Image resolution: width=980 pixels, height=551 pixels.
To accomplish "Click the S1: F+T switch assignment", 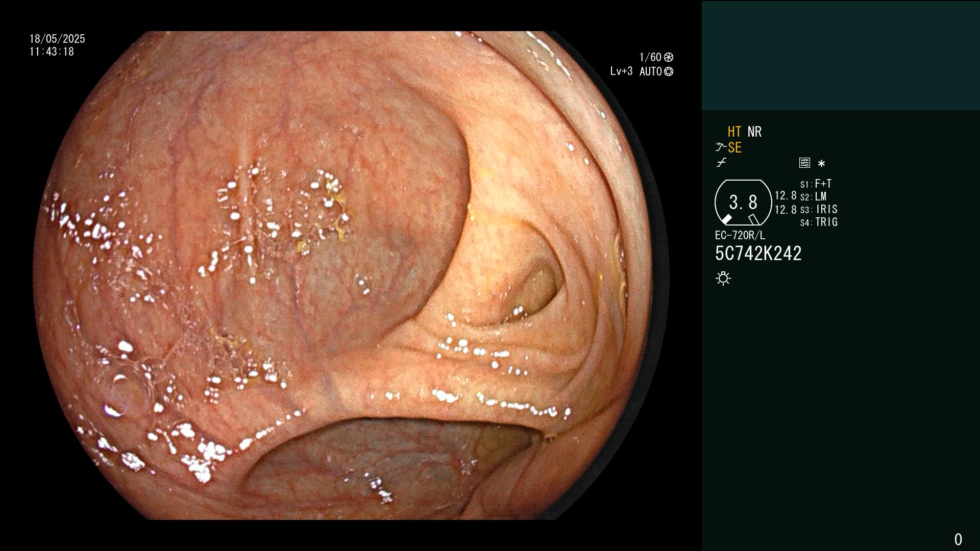I will pos(816,184).
